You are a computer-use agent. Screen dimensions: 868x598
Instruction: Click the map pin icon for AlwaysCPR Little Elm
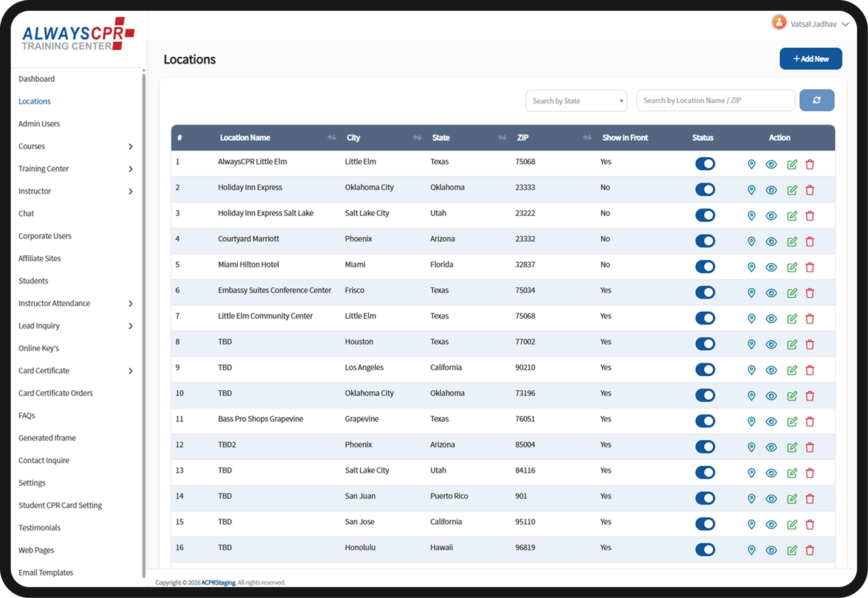click(x=751, y=164)
